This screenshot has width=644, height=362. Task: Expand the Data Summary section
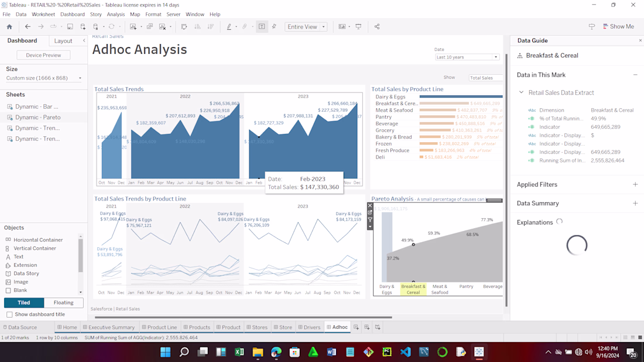point(635,204)
